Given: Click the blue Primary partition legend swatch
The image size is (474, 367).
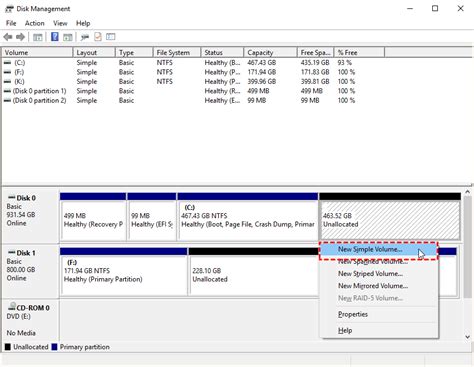Looking at the screenshot, I should click(54, 347).
